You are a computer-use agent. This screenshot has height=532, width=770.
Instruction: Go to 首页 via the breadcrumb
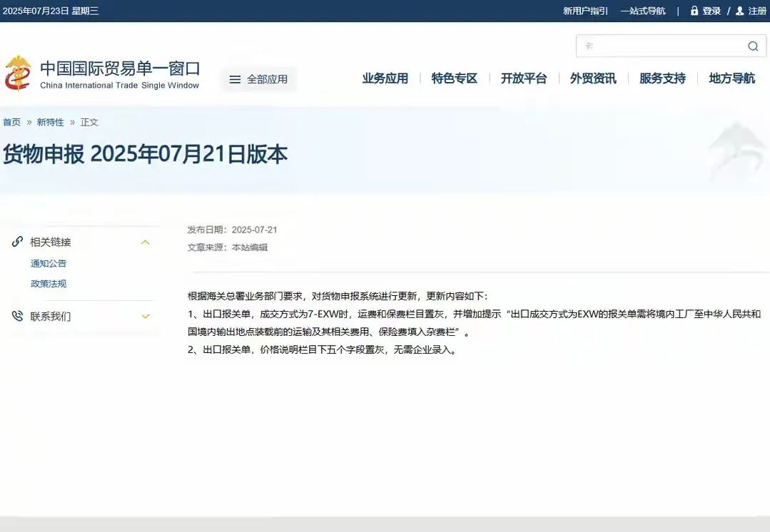(x=11, y=121)
